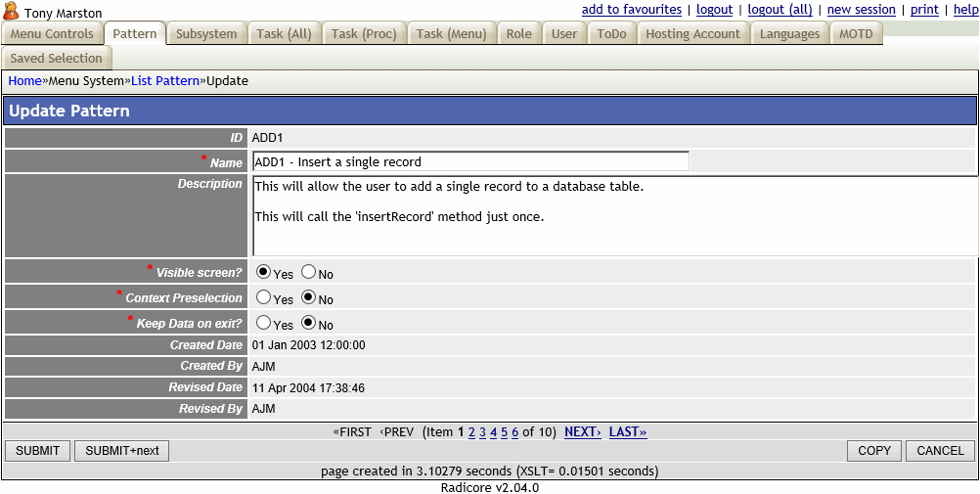This screenshot has width=980, height=494.
Task: Switch to the Subsystem tab
Action: pyautogui.click(x=206, y=34)
